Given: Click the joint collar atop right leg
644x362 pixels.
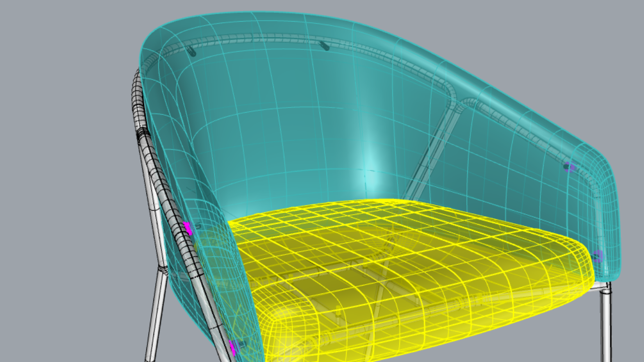Looking at the screenshot, I should pyautogui.click(x=607, y=288).
